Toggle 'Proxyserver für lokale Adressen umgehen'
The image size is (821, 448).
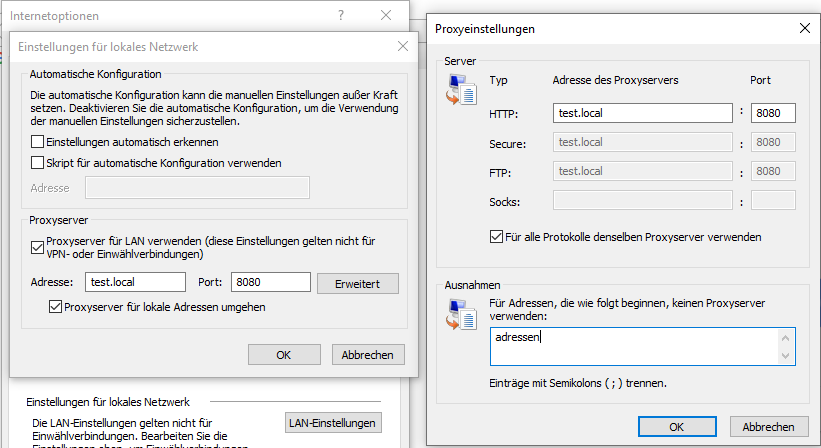coord(56,307)
